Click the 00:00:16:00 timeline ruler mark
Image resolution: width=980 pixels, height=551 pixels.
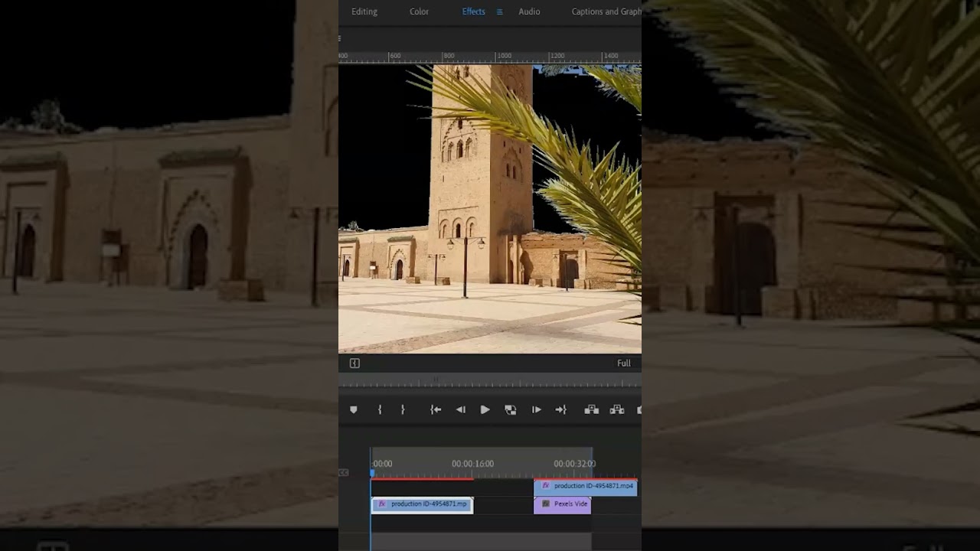point(472,464)
